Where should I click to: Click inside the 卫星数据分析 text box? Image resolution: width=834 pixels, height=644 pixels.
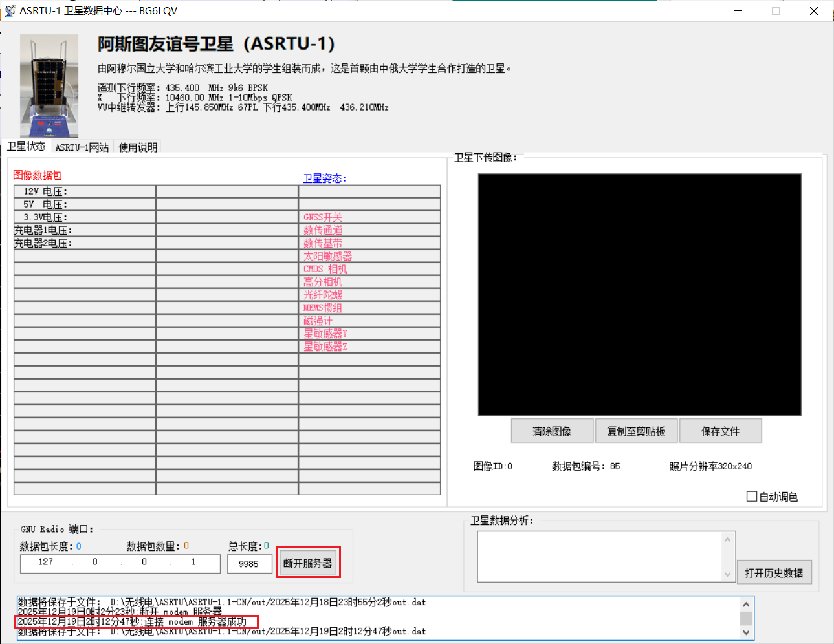[x=598, y=557]
